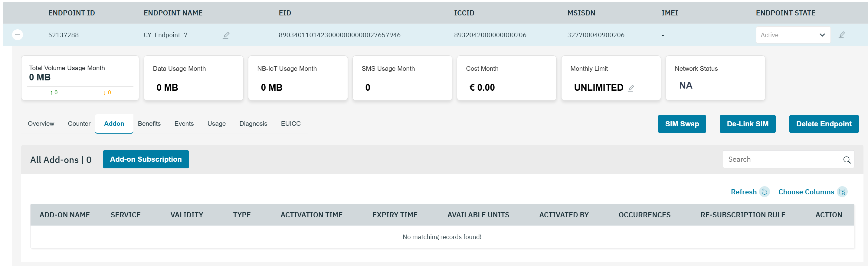This screenshot has height=266, width=868.
Task: Focus the add-ons Search field
Action: pos(782,159)
